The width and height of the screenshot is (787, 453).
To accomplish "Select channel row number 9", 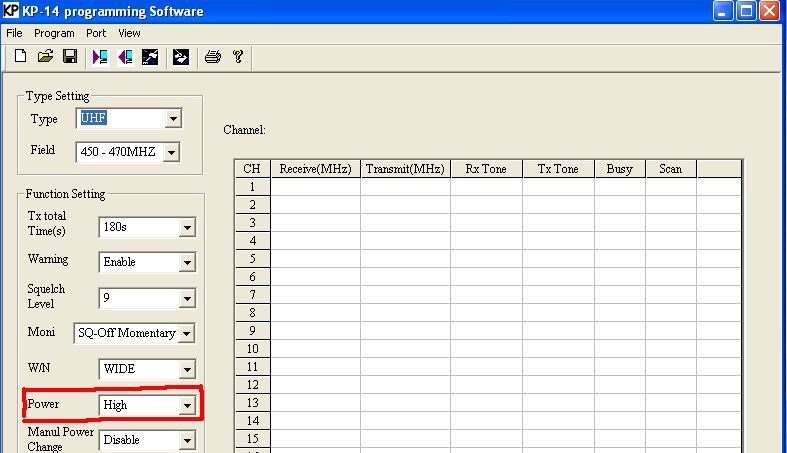I will point(252,331).
